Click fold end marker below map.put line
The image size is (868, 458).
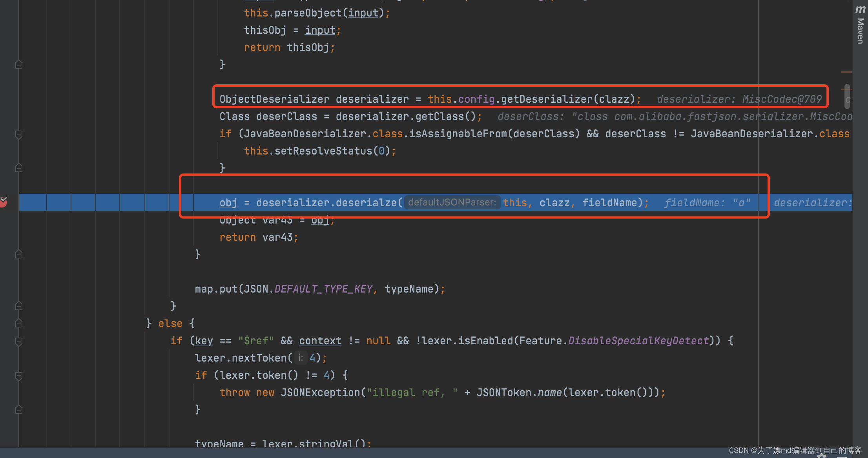(18, 306)
